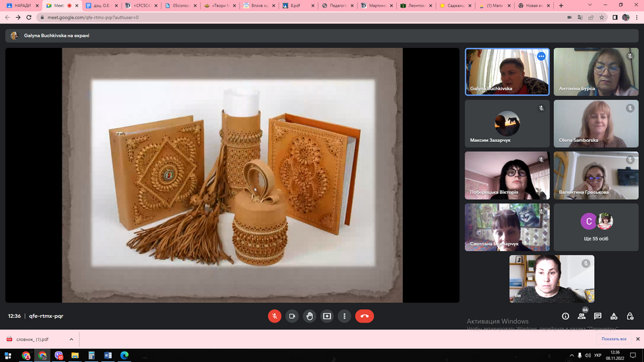Select Максим Захарчук avatar tile
The width and height of the screenshot is (644, 362).
coord(507,124)
